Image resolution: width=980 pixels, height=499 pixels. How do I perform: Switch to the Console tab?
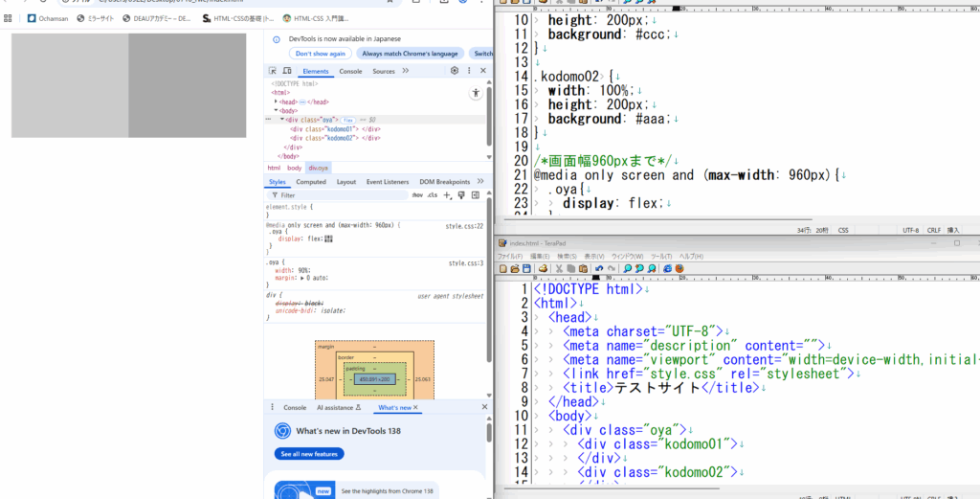350,71
